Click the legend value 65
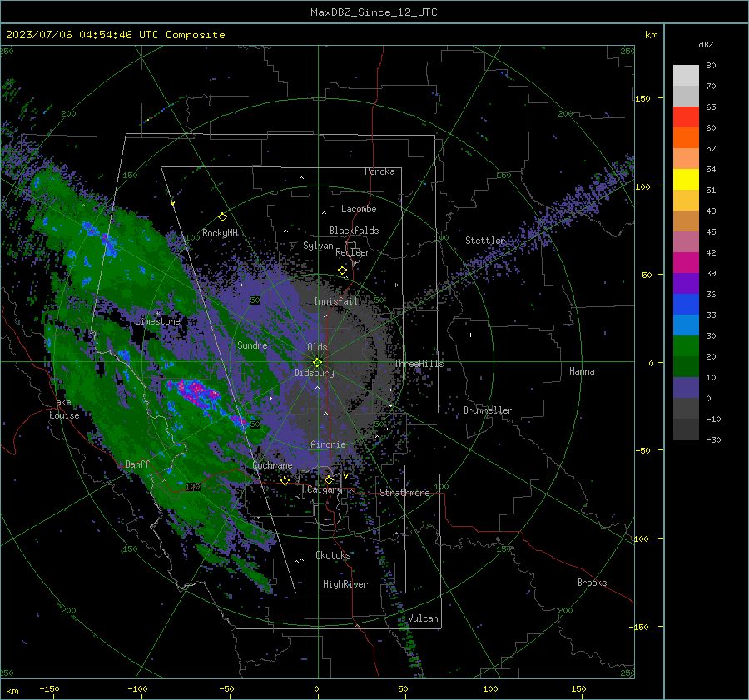The width and height of the screenshot is (749, 700). pyautogui.click(x=711, y=107)
